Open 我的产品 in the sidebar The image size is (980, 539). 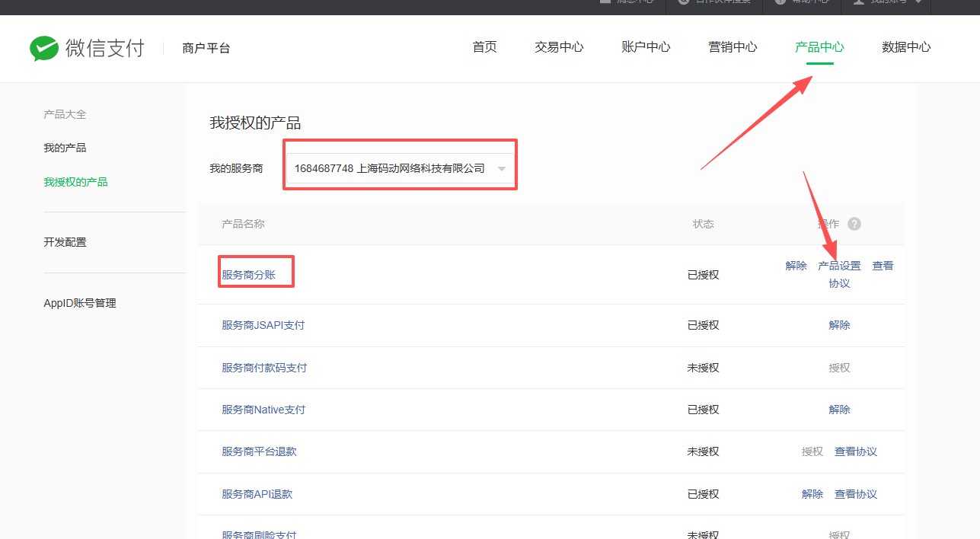click(65, 148)
